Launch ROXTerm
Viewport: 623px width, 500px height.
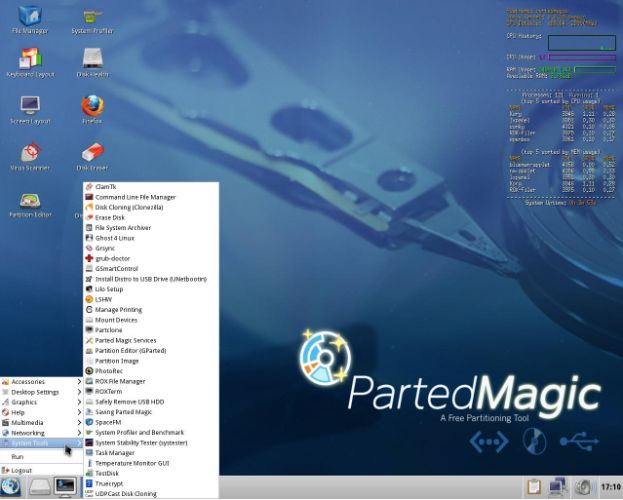point(151,391)
